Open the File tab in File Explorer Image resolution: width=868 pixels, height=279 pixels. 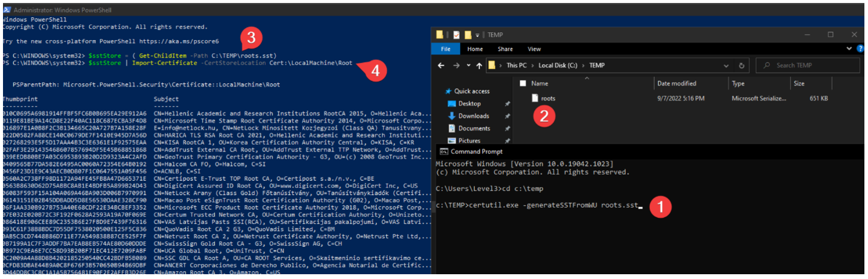(446, 49)
